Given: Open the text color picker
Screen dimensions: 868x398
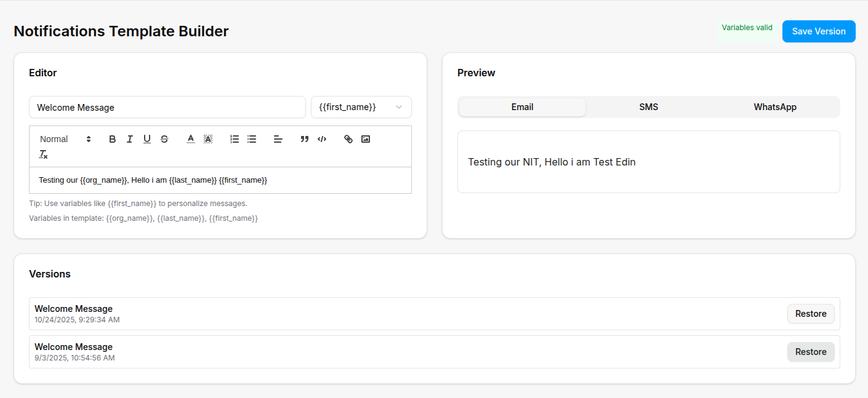Looking at the screenshot, I should pos(191,139).
